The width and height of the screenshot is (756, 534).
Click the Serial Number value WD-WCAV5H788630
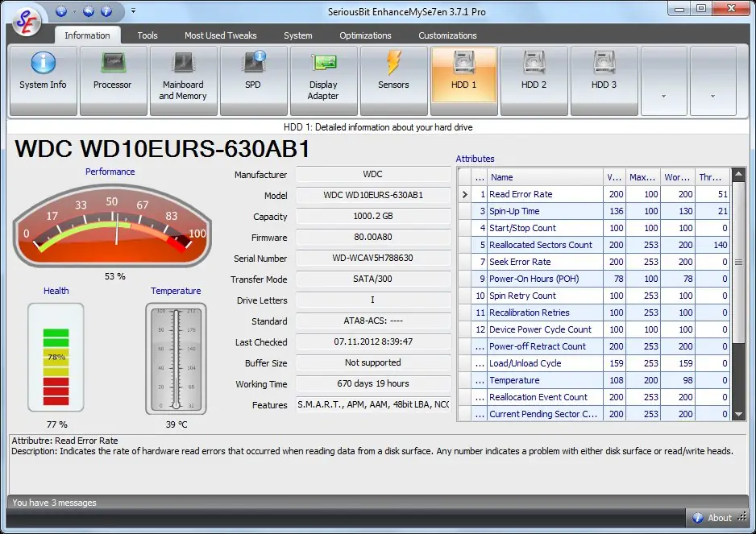click(373, 258)
